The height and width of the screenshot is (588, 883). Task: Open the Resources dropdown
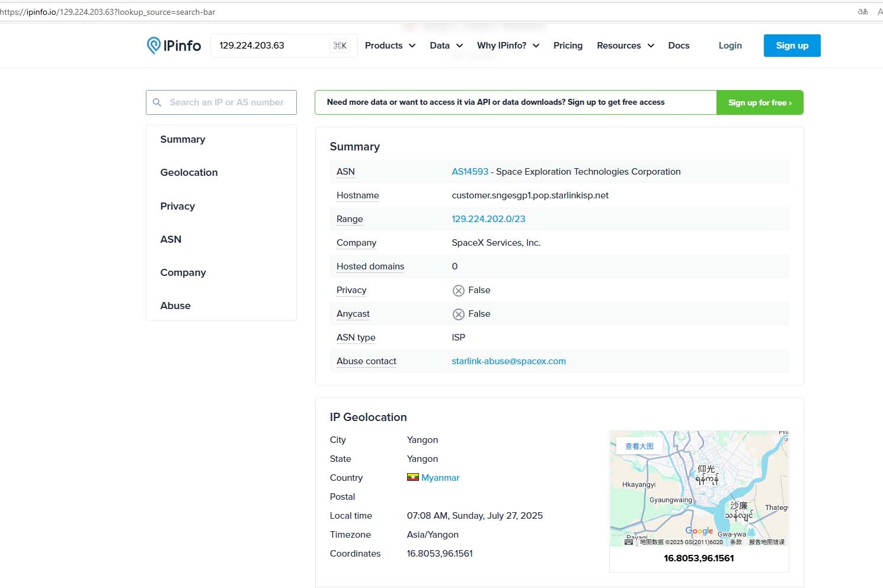[625, 46]
